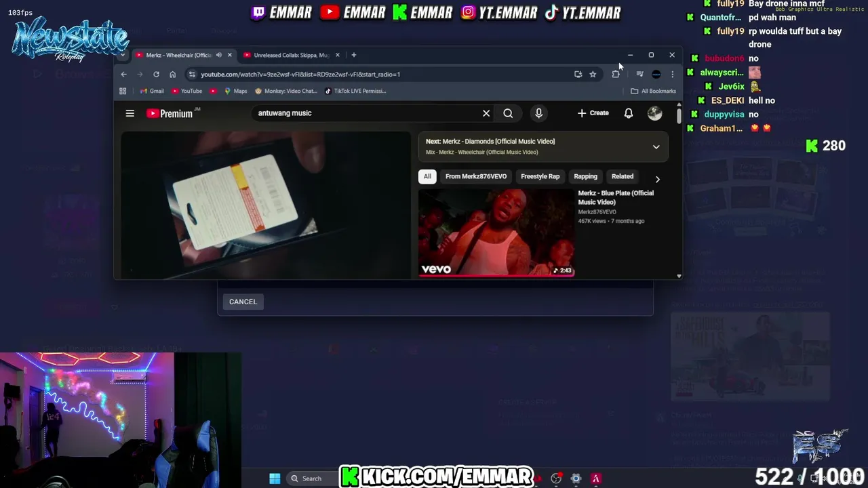
Task: Select the Related filter chip
Action: point(623,176)
